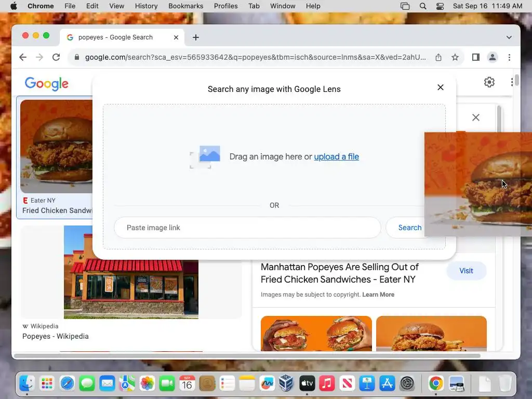532x399 pixels.
Task: Click the lock icon in the address bar
Action: pos(77,57)
